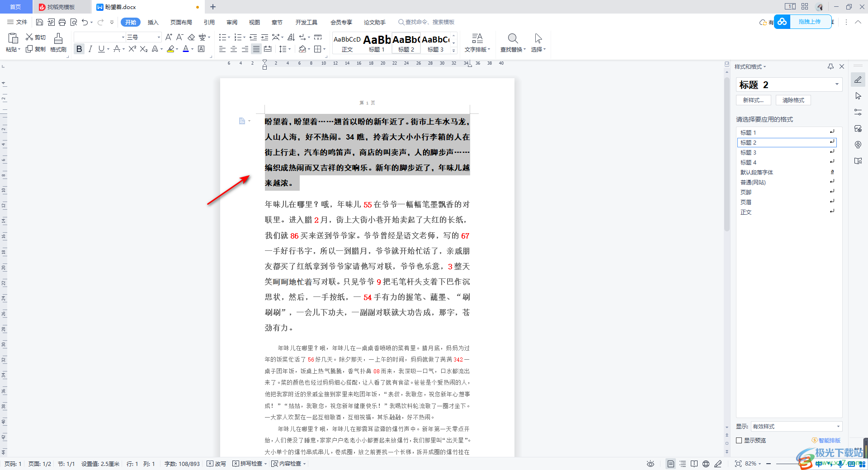The width and height of the screenshot is (868, 470).
Task: Open the 文件 menu
Action: (x=17, y=22)
